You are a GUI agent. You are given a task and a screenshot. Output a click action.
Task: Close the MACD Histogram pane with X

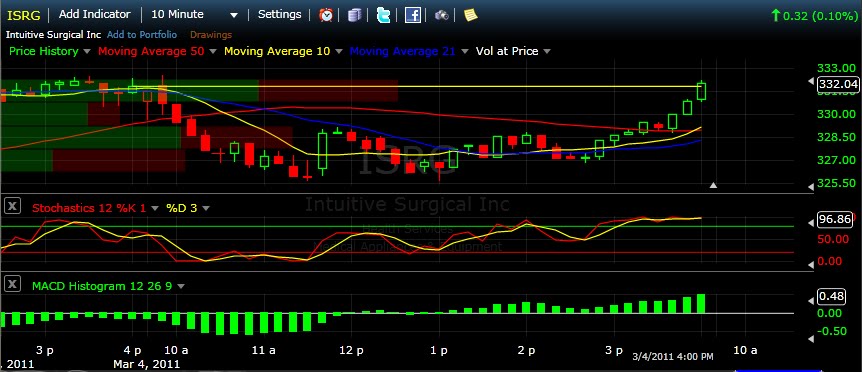coord(13,284)
